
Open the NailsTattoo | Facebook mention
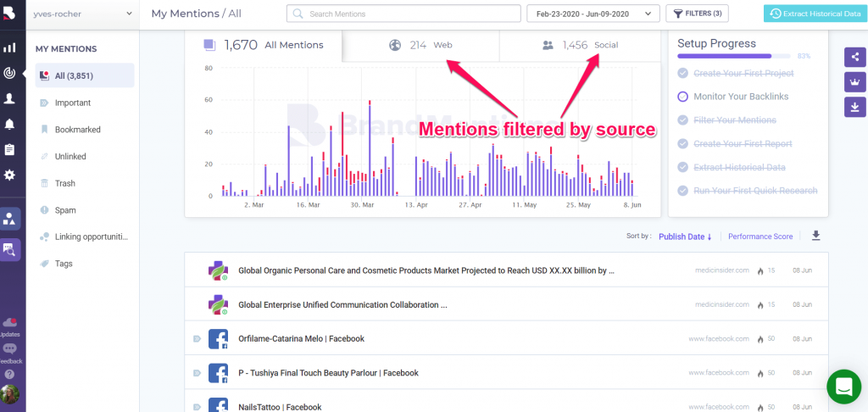pyautogui.click(x=280, y=407)
